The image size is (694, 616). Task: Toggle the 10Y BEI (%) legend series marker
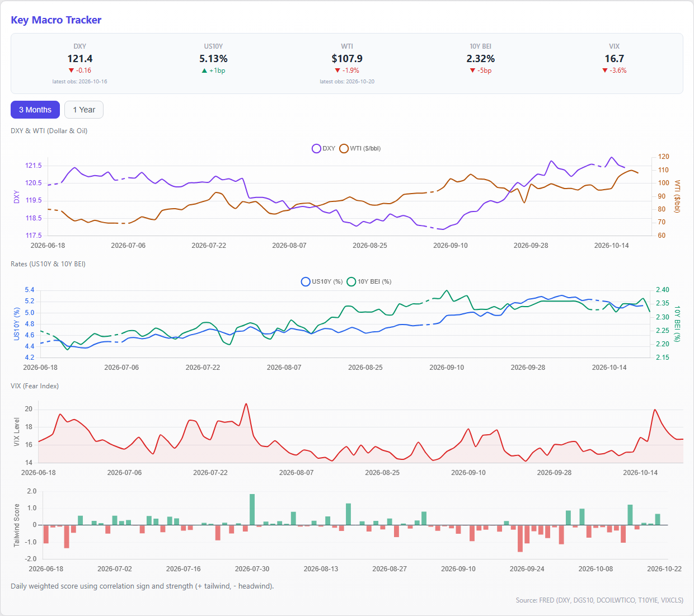pyautogui.click(x=351, y=281)
